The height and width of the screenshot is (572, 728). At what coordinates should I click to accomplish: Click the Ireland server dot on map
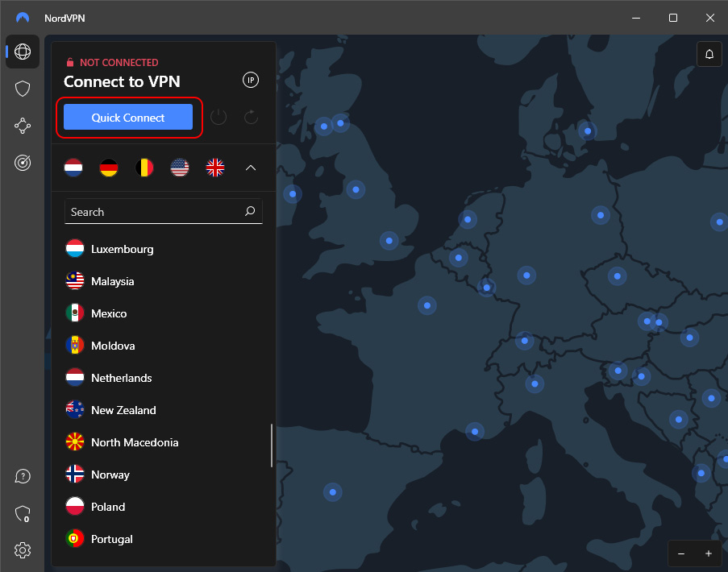293,194
